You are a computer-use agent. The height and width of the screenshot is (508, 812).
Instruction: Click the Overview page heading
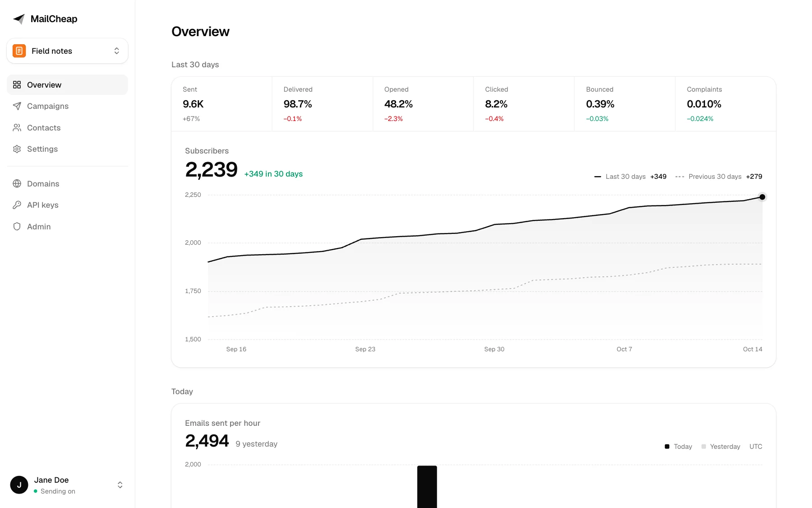click(x=200, y=32)
